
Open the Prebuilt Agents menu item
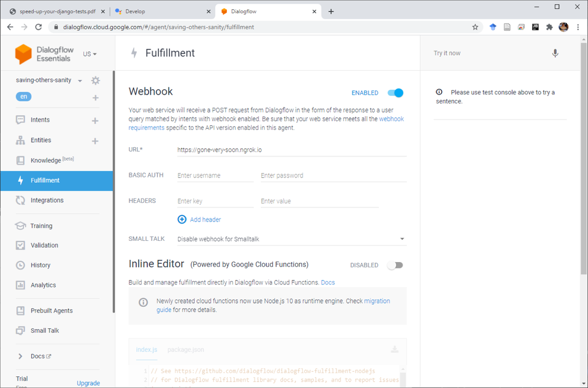point(52,311)
